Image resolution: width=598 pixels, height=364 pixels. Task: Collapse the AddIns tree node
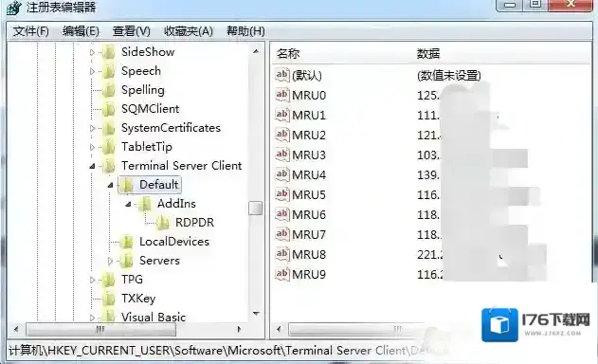point(129,204)
